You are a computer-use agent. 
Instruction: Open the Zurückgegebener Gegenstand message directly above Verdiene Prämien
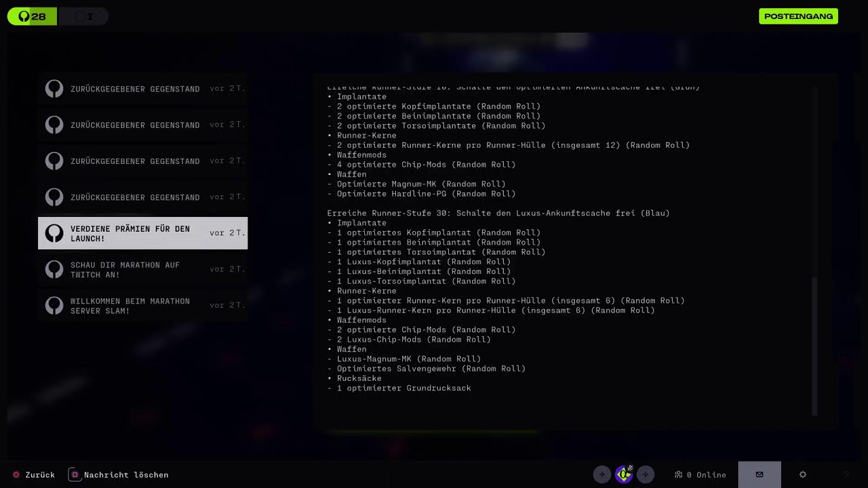[x=142, y=197]
